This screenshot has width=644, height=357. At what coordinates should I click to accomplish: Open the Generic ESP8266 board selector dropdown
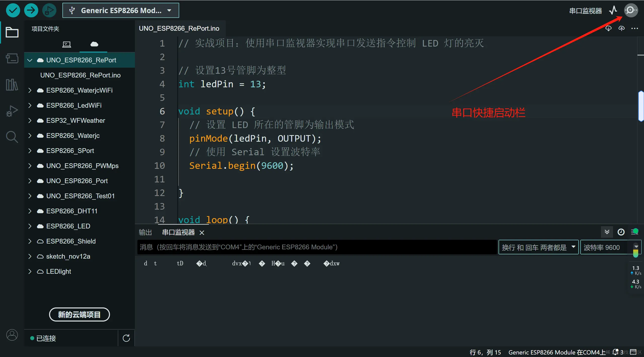tap(121, 10)
